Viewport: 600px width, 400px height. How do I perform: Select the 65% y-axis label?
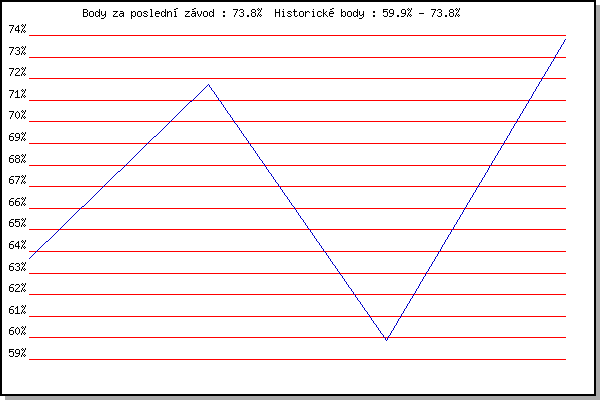coord(18,223)
